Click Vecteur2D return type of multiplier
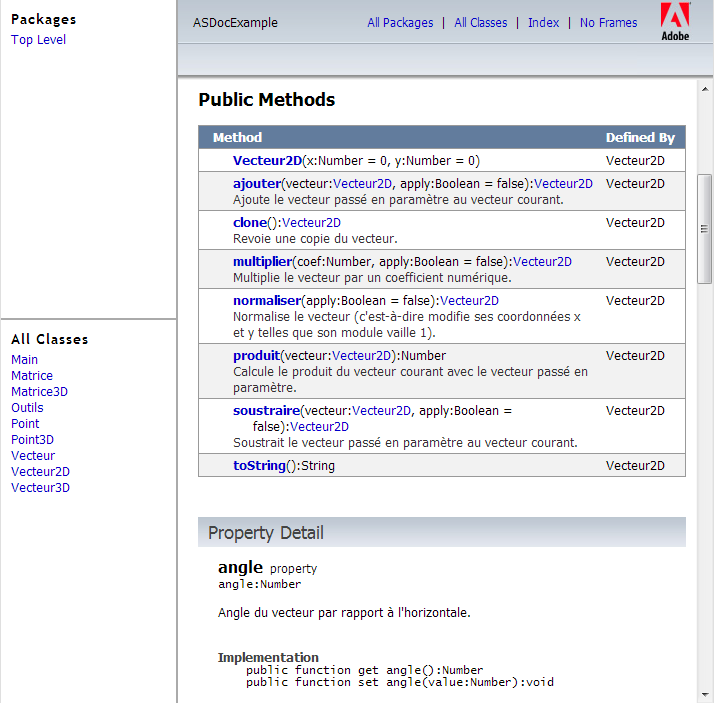The image size is (714, 703). coord(542,262)
